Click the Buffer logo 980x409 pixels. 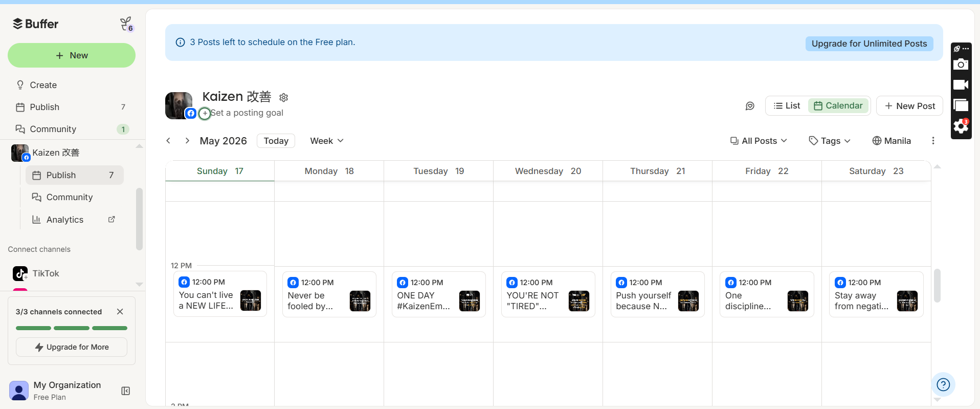(35, 24)
